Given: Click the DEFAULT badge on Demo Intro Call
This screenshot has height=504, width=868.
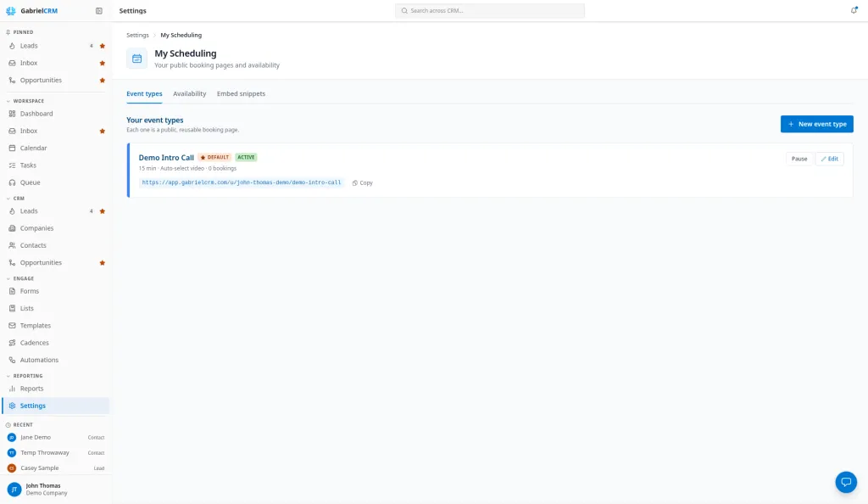Looking at the screenshot, I should pyautogui.click(x=214, y=157).
